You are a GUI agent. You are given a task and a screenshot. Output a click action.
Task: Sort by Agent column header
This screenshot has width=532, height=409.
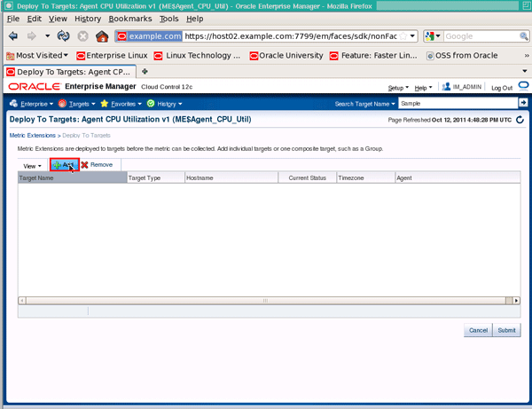458,177
